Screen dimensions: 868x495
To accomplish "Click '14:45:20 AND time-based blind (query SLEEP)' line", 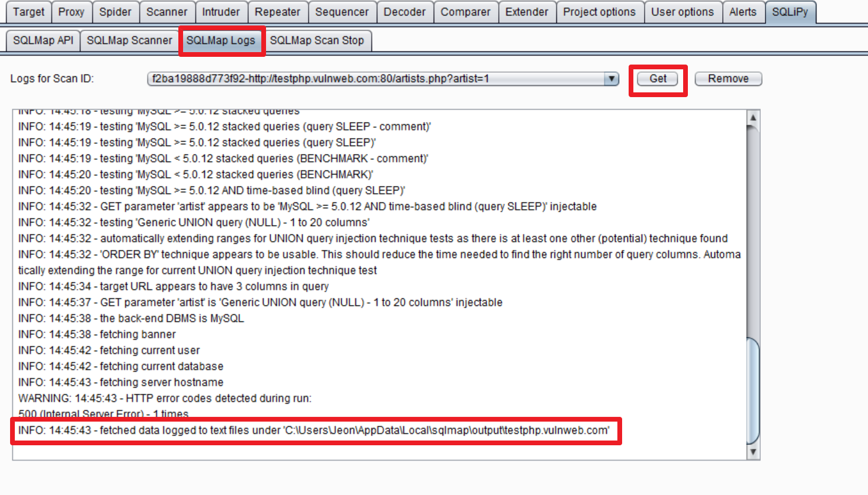I will (x=212, y=191).
